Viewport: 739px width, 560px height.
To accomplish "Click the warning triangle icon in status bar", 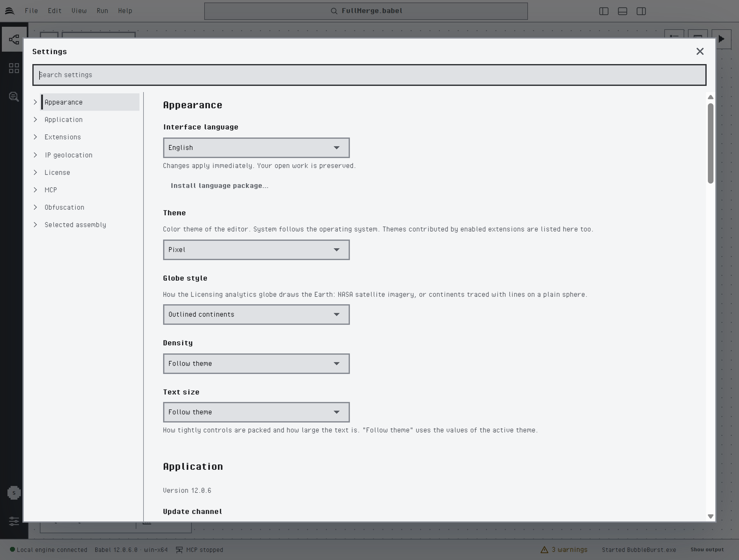I will 544,550.
